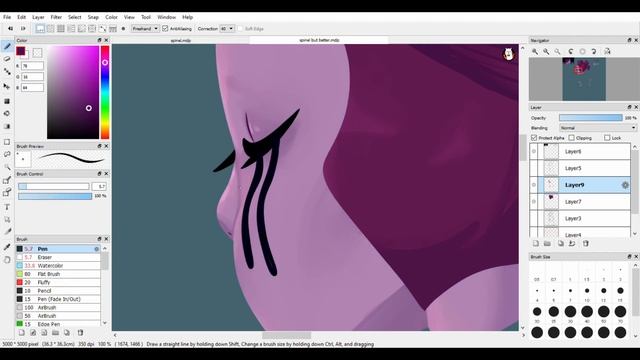Image resolution: width=640 pixels, height=360 pixels.
Task: Select Pen (Fade In/Out) brush
Action: 58,299
